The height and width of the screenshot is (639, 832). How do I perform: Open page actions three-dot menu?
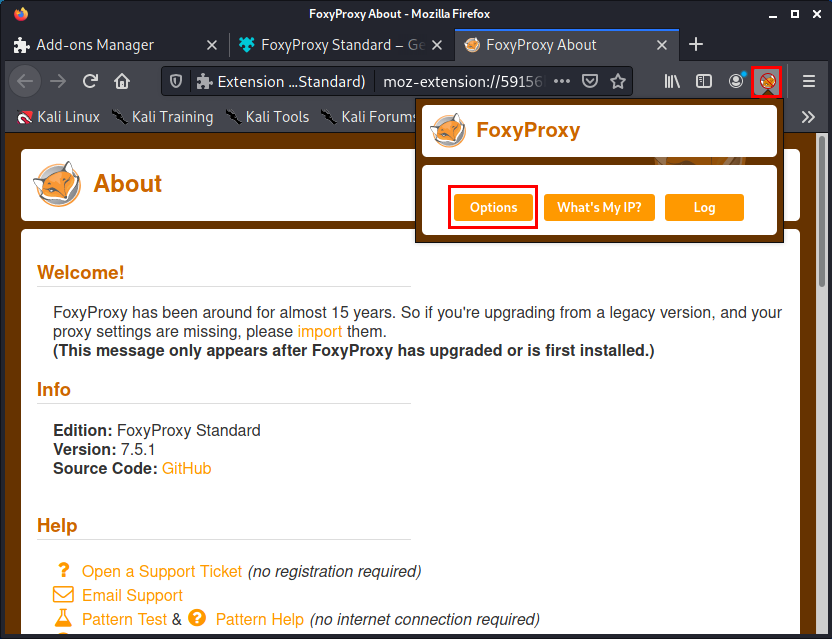[562, 81]
